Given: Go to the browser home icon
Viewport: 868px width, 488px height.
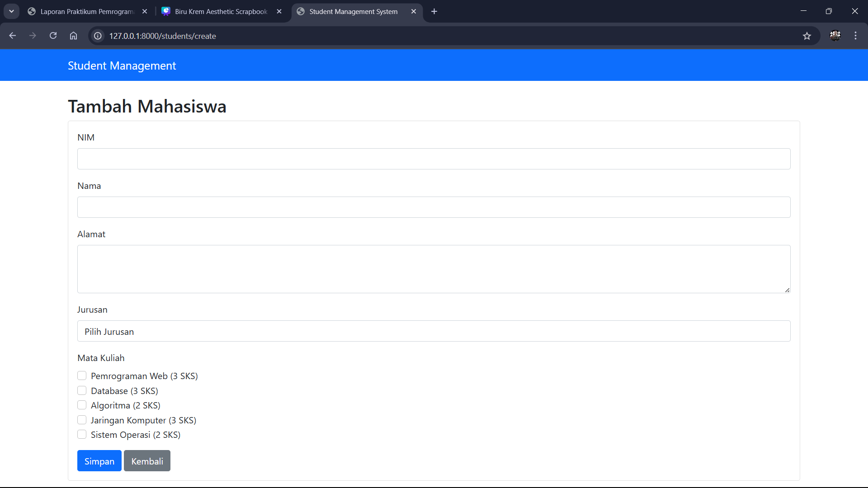Looking at the screenshot, I should tap(73, 36).
